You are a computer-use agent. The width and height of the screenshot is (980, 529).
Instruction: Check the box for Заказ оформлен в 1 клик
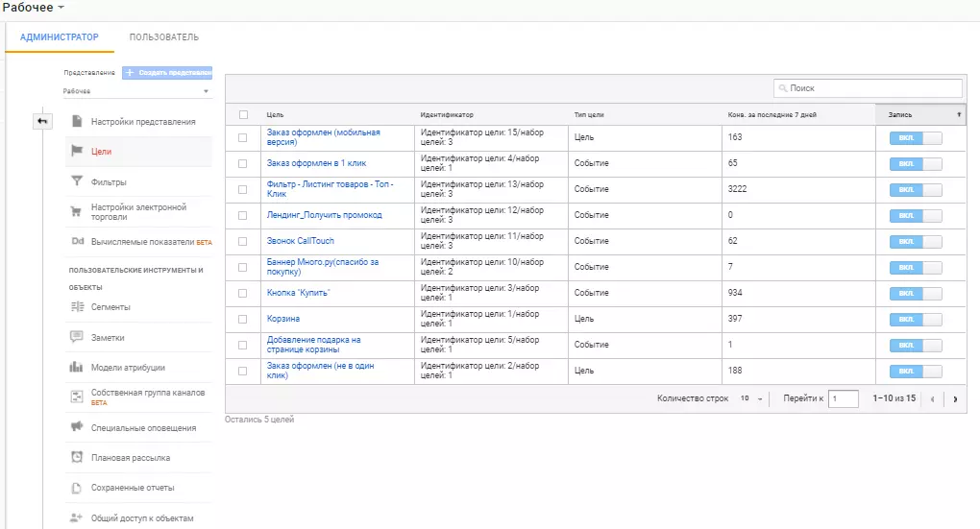pyautogui.click(x=242, y=163)
